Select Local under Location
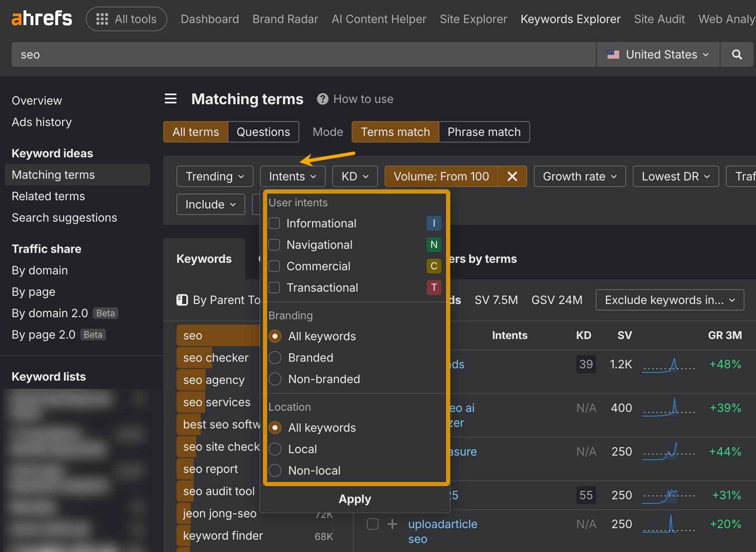 point(275,449)
